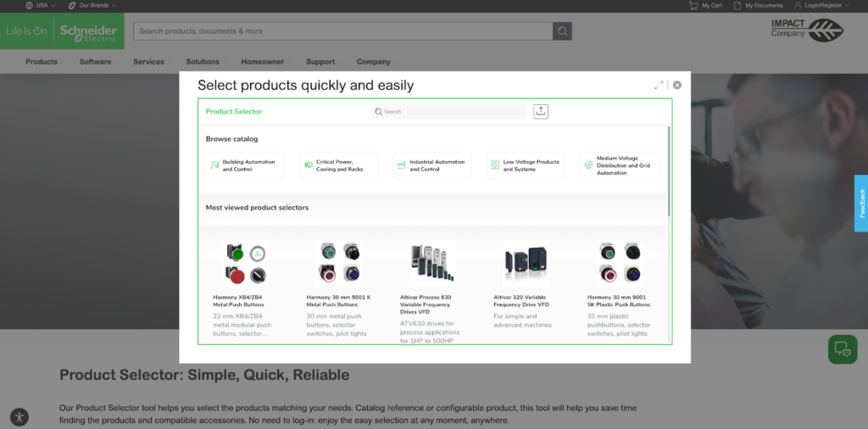868x429 pixels.
Task: Click Harmony XB4/ZB4 Metal Push Buttons title
Action: [238, 301]
